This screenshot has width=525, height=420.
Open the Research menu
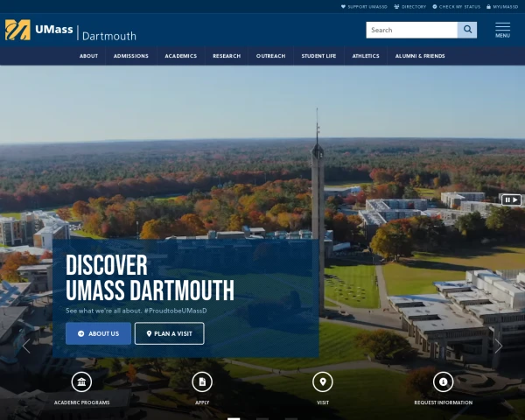pos(227,56)
